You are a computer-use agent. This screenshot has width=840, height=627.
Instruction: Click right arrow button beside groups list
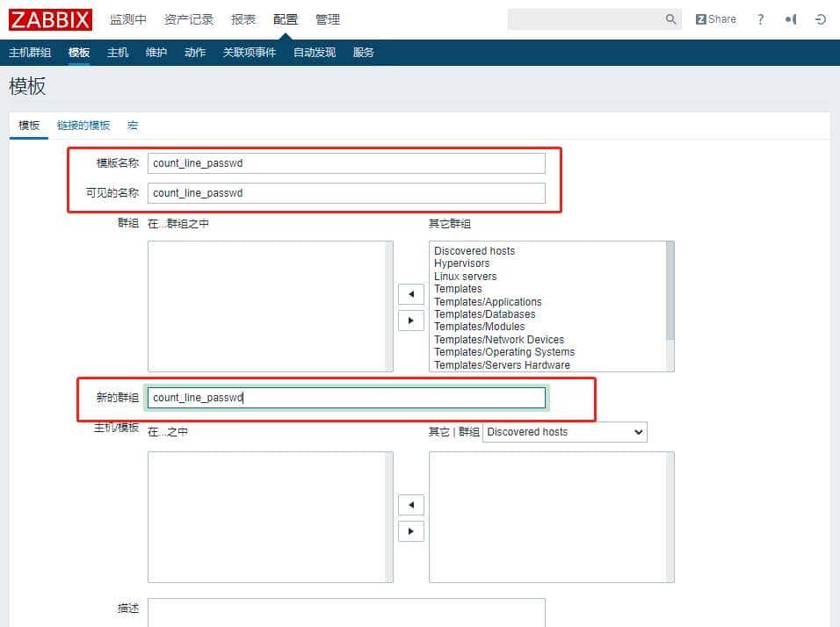pos(410,321)
